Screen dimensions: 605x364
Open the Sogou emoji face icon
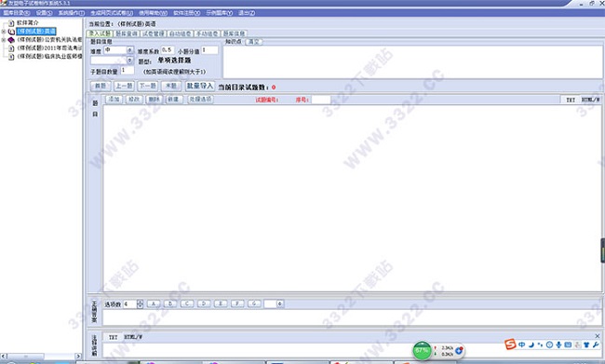[549, 344]
